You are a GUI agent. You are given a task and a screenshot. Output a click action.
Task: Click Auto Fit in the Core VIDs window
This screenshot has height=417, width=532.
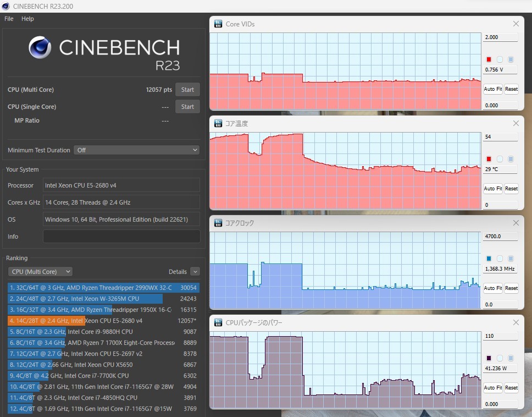click(x=492, y=89)
